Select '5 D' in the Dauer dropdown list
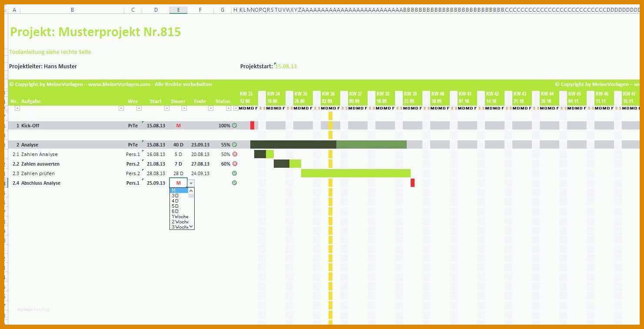The height and width of the screenshot is (329, 644). click(x=179, y=206)
